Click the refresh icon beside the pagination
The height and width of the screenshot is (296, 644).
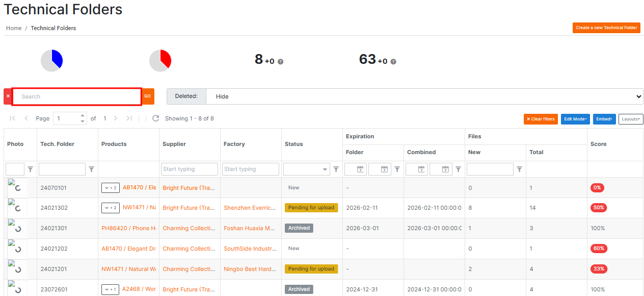[156, 118]
